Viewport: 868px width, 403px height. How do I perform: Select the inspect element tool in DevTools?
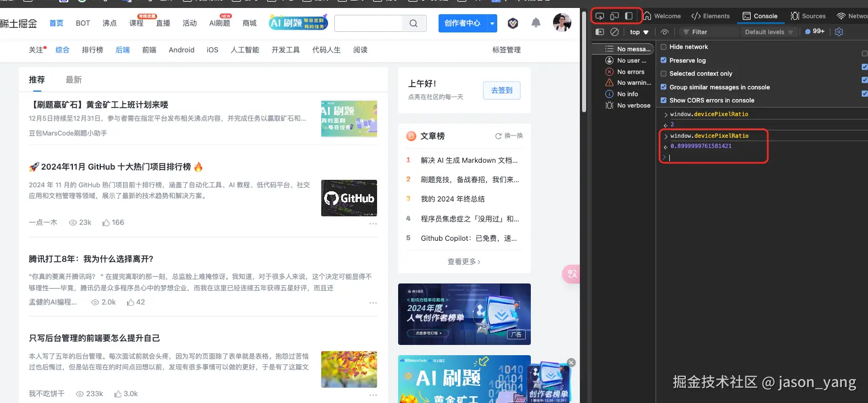tap(600, 16)
